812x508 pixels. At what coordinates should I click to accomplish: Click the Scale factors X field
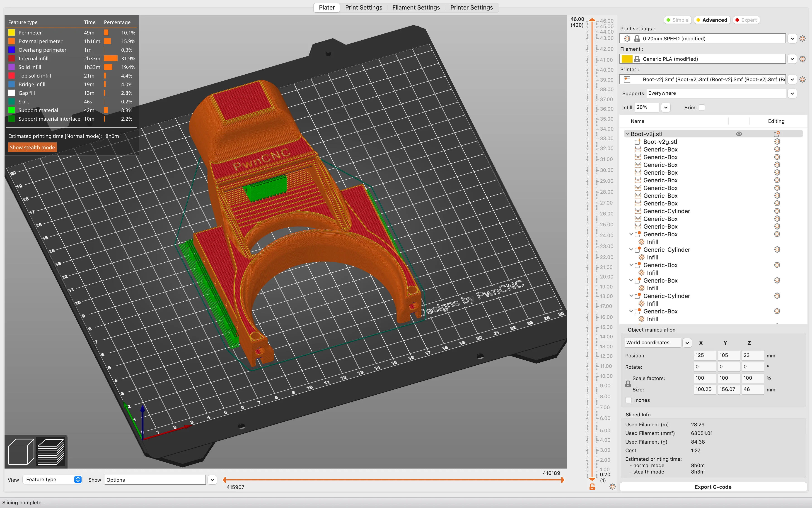click(x=705, y=378)
